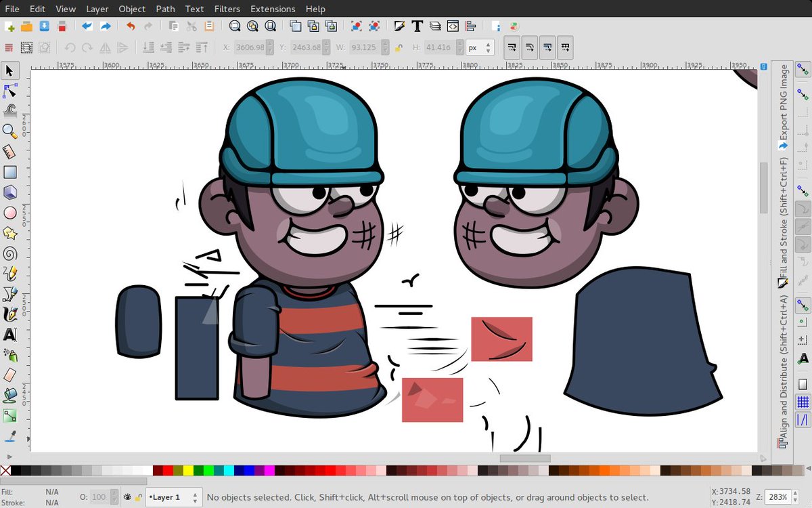
Task: Select the Selector arrow tool
Action: pyautogui.click(x=10, y=70)
